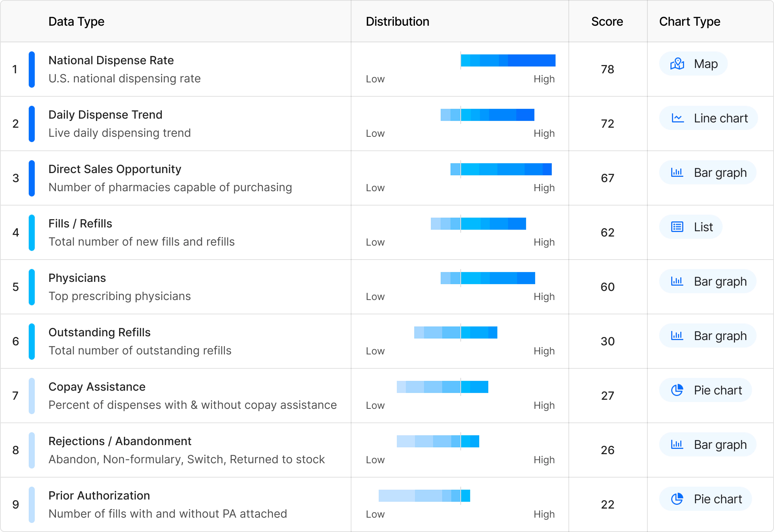Sort by the Distribution column header
The image size is (774, 532).
[397, 22]
